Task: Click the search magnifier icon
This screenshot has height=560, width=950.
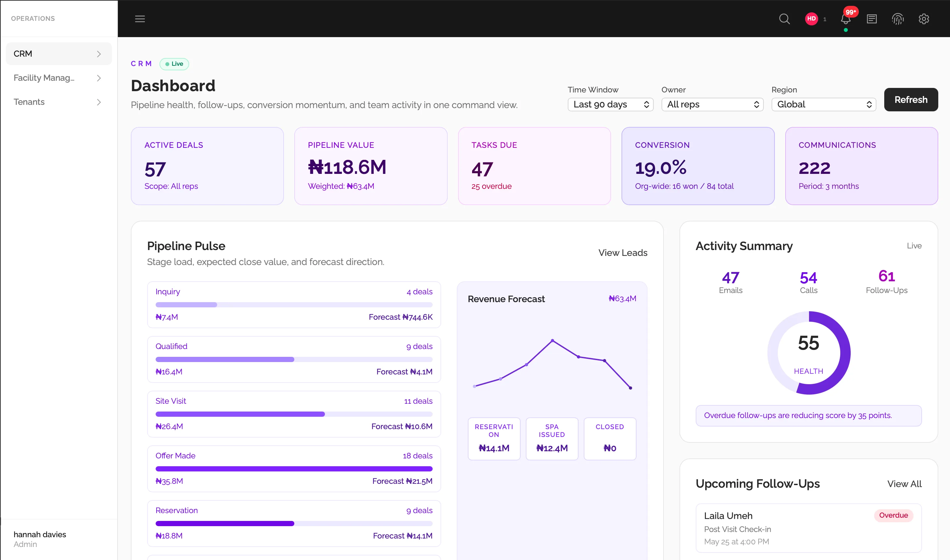Action: [x=784, y=19]
